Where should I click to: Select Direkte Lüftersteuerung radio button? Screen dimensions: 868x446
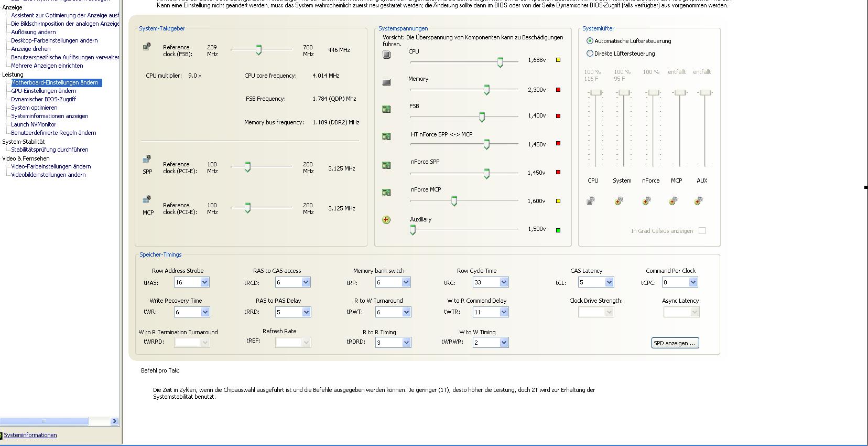click(590, 54)
